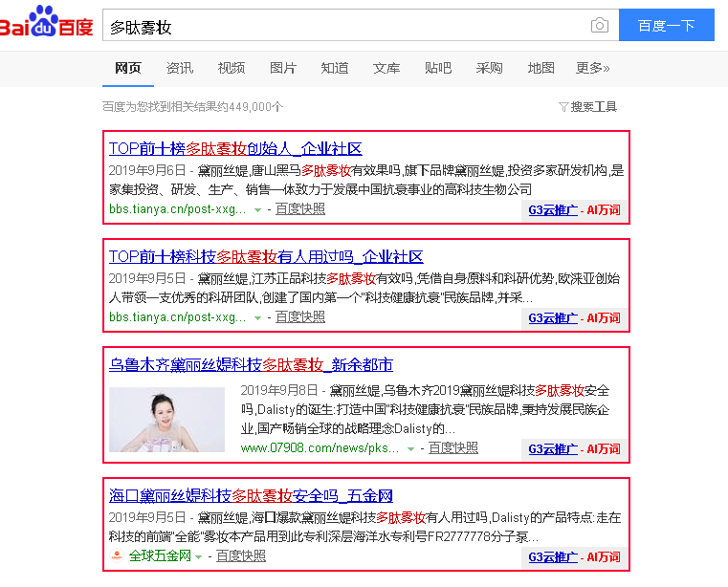Expand dropdown arrow beside 全球五金网

[199, 556]
